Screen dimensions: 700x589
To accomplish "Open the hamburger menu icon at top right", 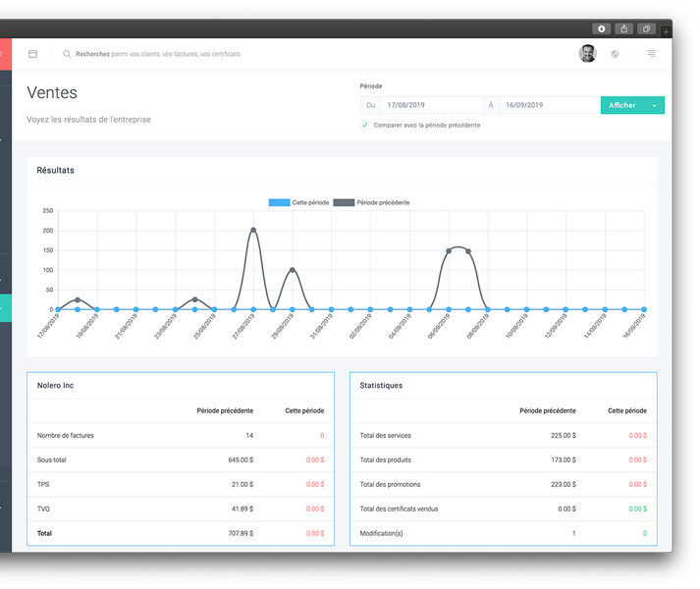I will [651, 54].
